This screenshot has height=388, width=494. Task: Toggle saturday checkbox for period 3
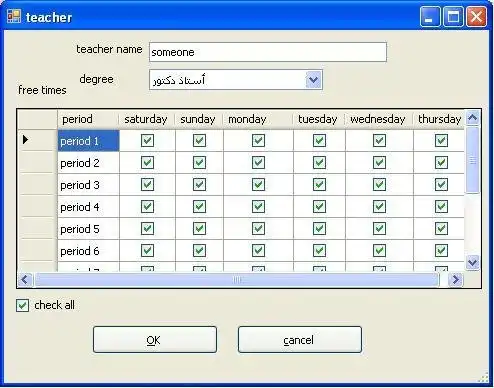tap(147, 184)
